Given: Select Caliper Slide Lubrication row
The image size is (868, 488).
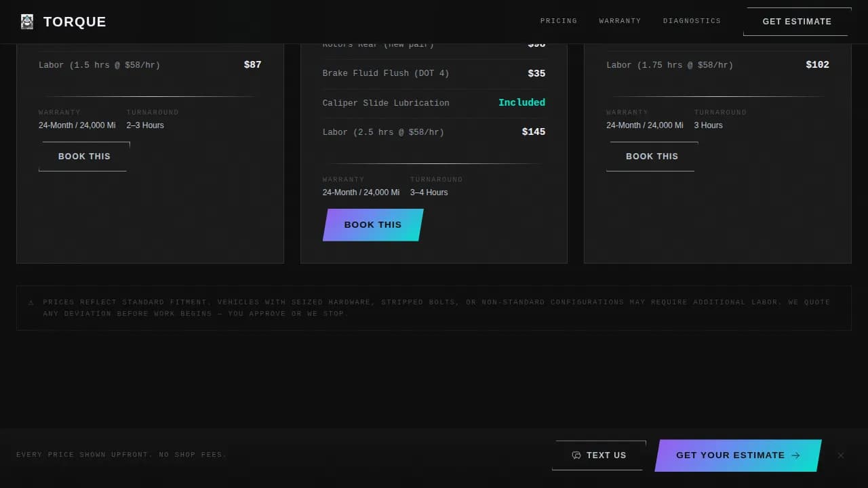Looking at the screenshot, I should tap(434, 103).
